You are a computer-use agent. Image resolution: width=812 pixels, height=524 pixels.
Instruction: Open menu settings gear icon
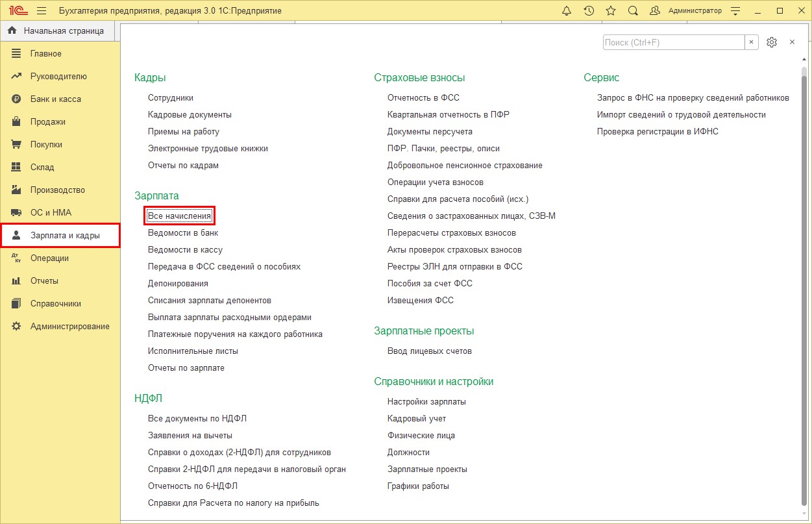tap(772, 42)
